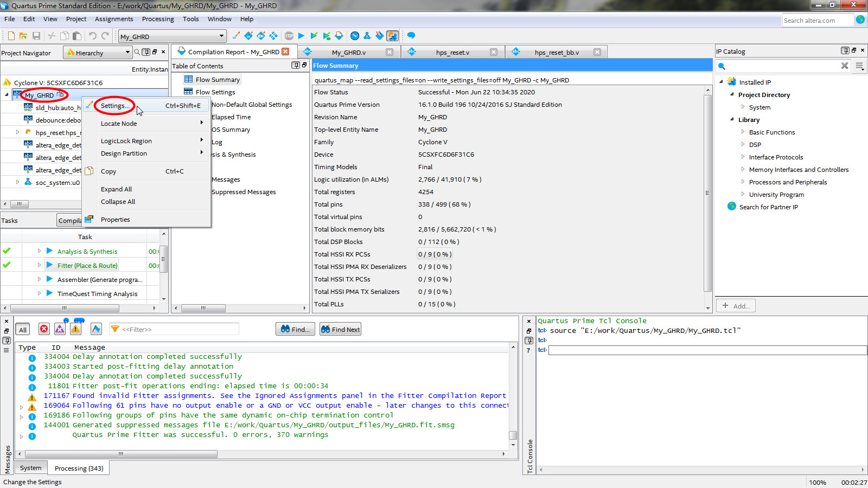Click the Messages horizontal scrollbar
This screenshot has height=488, width=868.
tap(120, 454)
